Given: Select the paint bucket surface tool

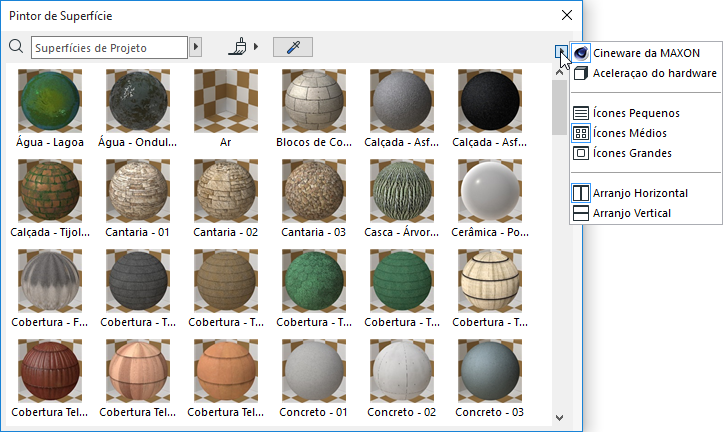Looking at the screenshot, I should (238, 47).
